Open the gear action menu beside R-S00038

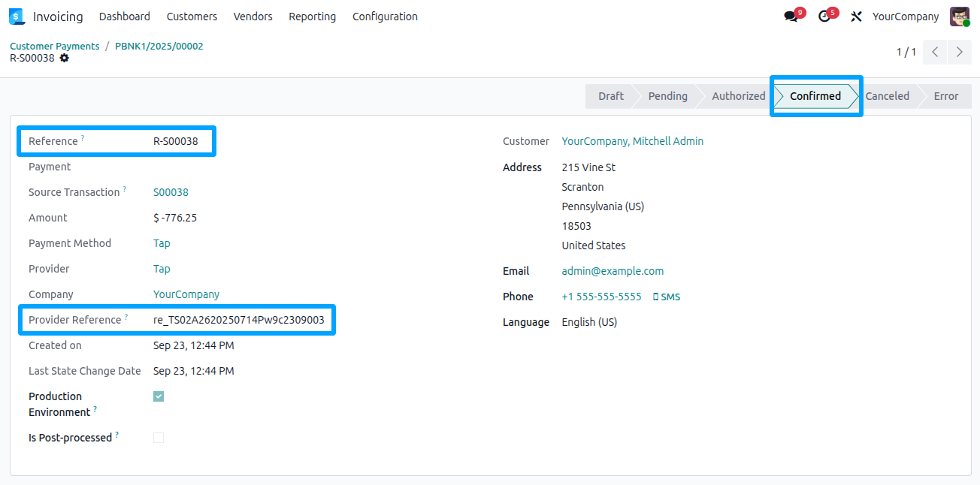(64, 58)
